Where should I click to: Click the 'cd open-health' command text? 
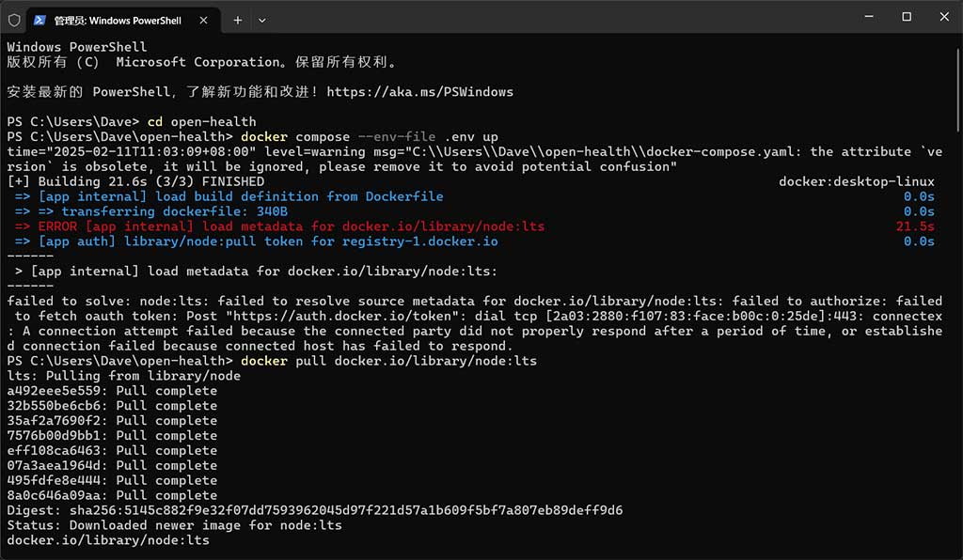point(201,121)
